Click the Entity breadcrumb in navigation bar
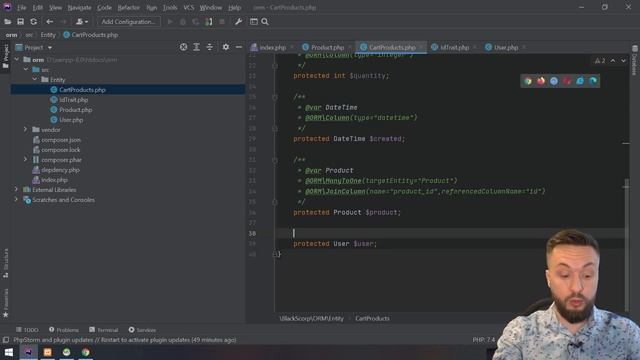 coord(48,35)
